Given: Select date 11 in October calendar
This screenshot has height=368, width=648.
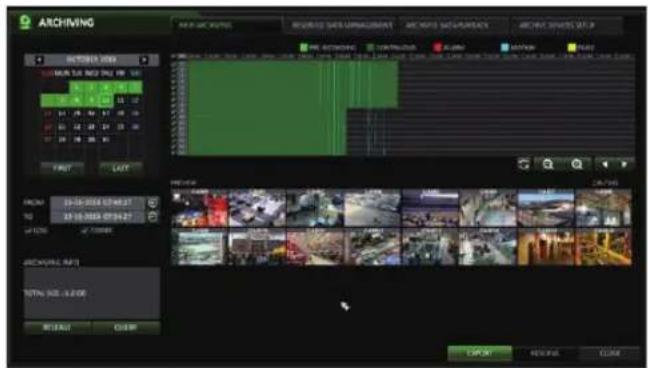Looking at the screenshot, I should pos(121,100).
